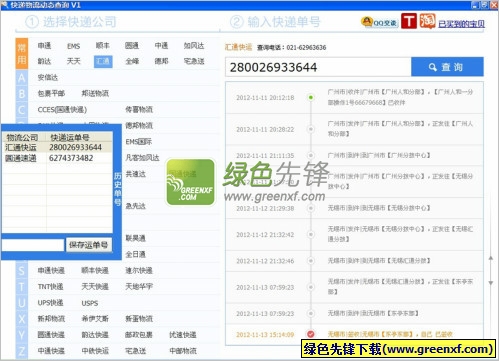Viewport: 499px width, 361px height.
Task: Click green marker at 2012-11-11 20:12:18
Action: (x=311, y=97)
